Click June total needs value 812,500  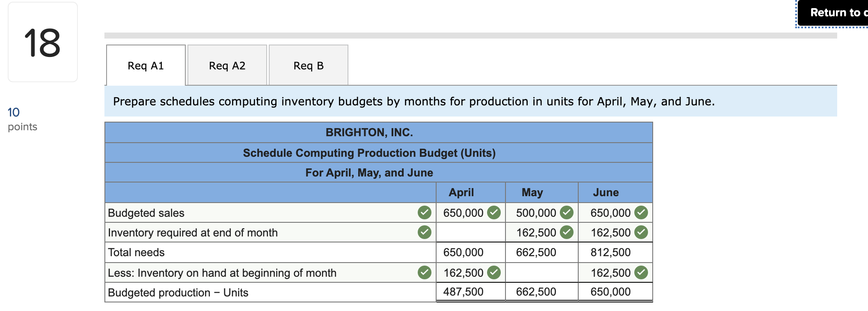point(610,252)
